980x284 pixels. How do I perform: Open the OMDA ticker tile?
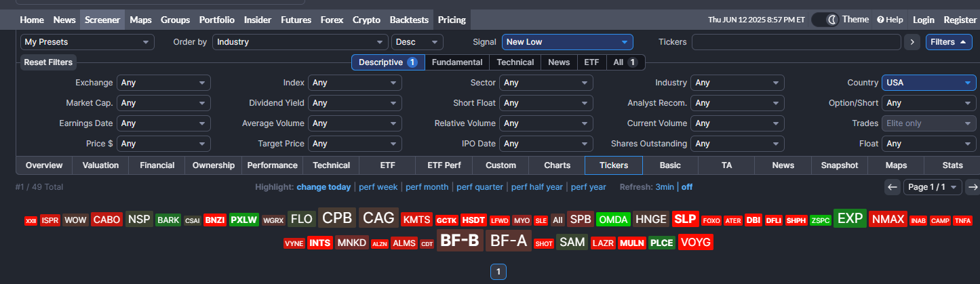(x=614, y=220)
